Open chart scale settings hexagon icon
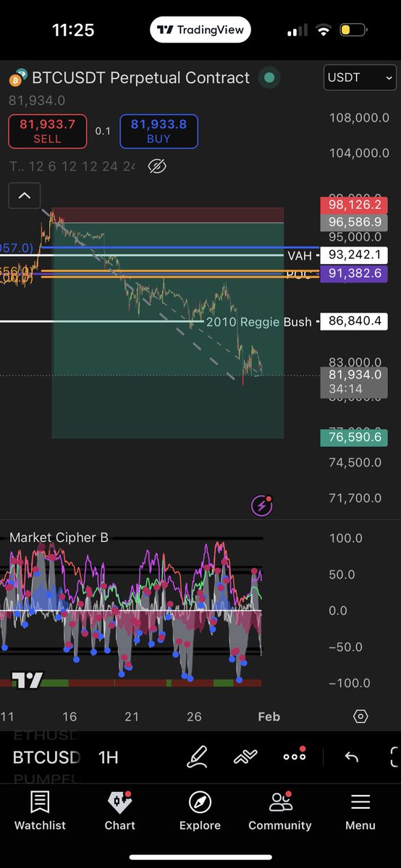This screenshot has width=401, height=868. pyautogui.click(x=360, y=716)
